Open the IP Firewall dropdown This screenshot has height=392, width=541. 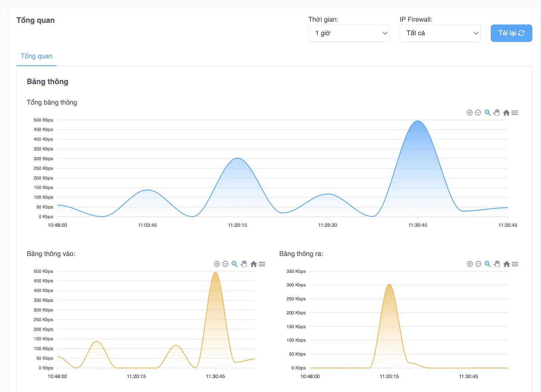pyautogui.click(x=440, y=33)
